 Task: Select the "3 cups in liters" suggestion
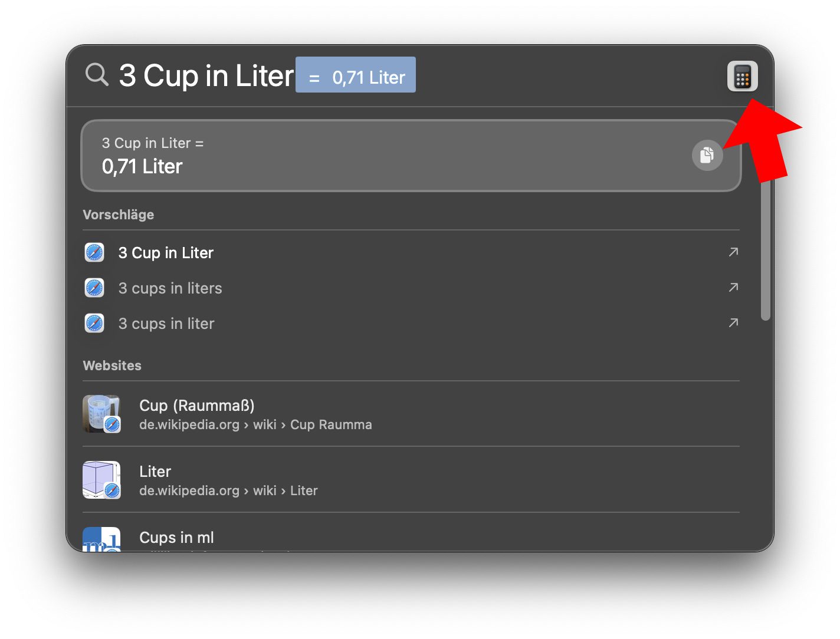170,288
